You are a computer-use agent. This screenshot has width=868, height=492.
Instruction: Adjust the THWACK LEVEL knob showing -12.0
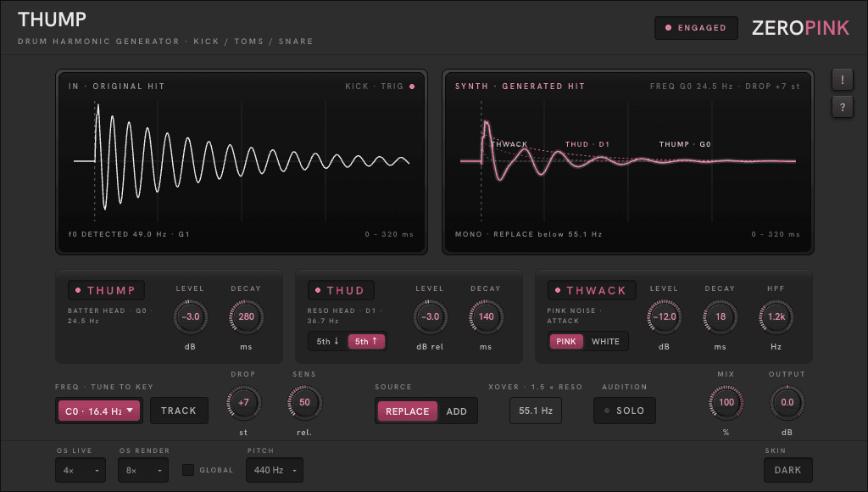pyautogui.click(x=665, y=317)
